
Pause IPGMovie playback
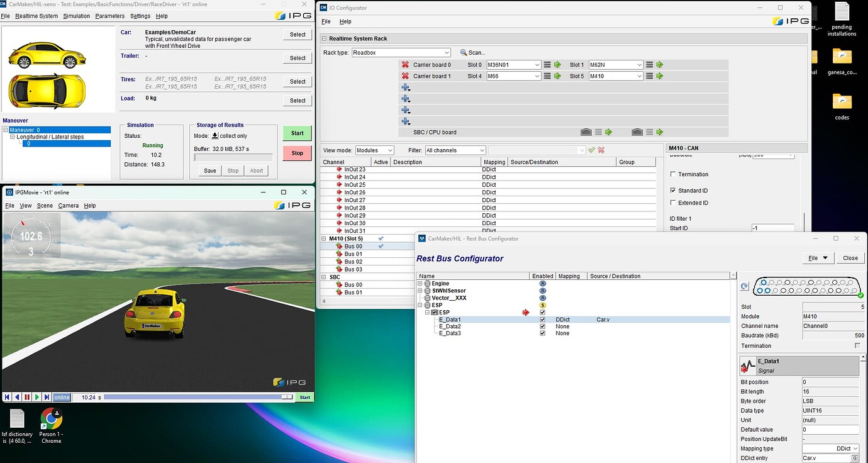pyautogui.click(x=26, y=397)
